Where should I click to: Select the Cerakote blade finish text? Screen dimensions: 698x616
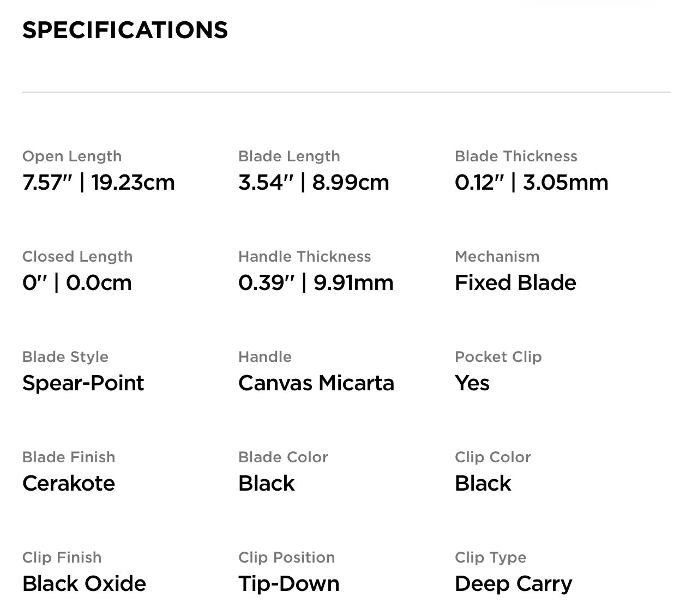(69, 484)
